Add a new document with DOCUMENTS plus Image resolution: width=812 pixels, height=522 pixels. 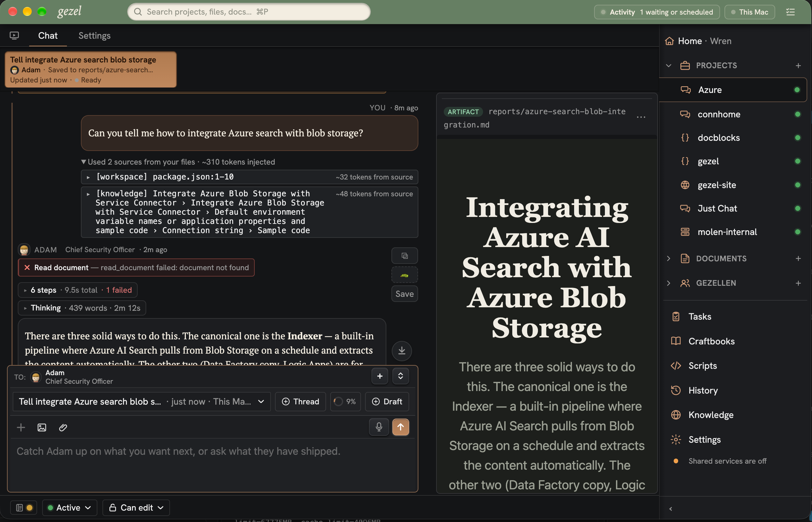click(798, 259)
